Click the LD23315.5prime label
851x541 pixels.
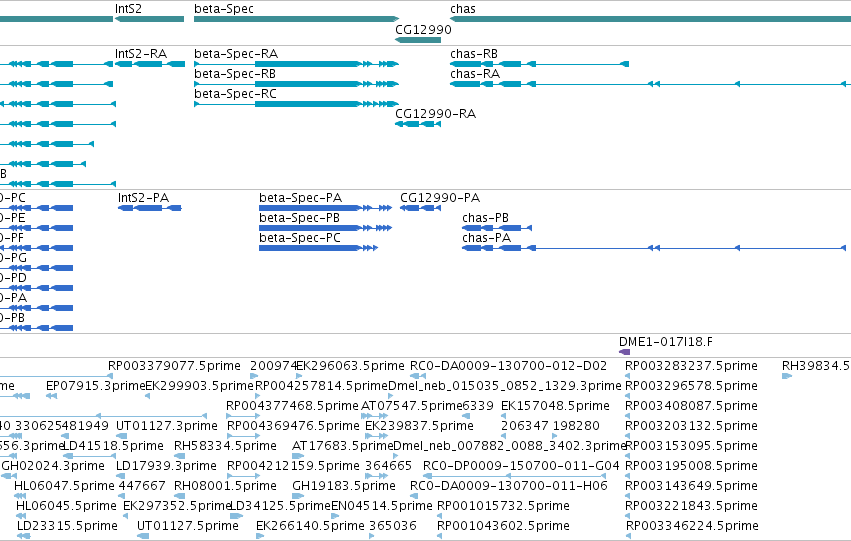coord(67,527)
